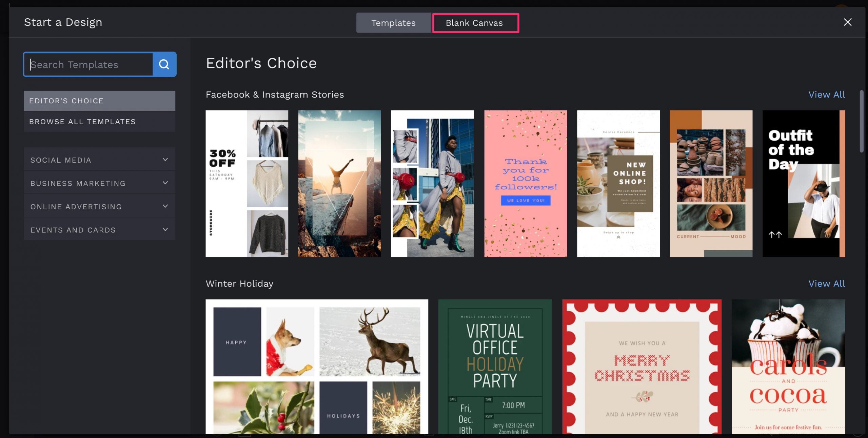868x438 pixels.
Task: Expand the Business Marketing category
Action: pos(99,183)
